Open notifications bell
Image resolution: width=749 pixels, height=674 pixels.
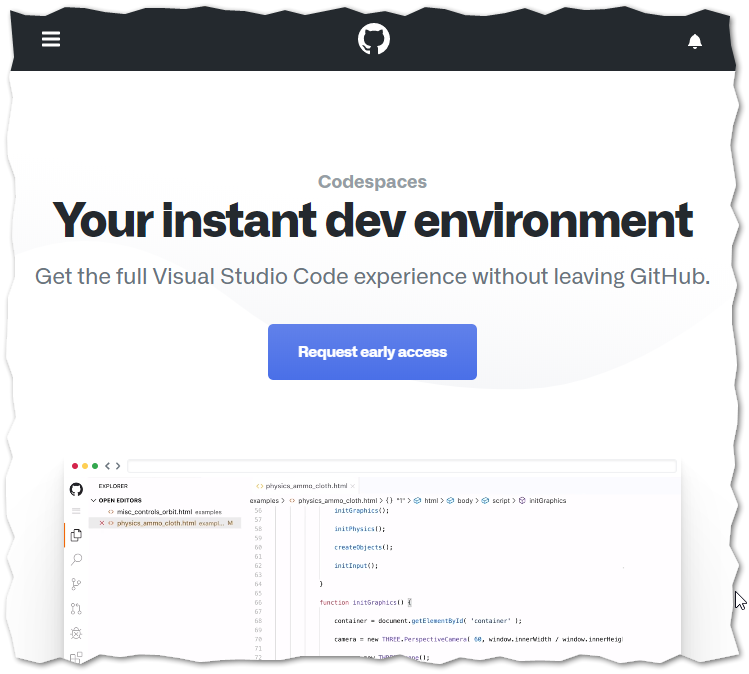695,41
